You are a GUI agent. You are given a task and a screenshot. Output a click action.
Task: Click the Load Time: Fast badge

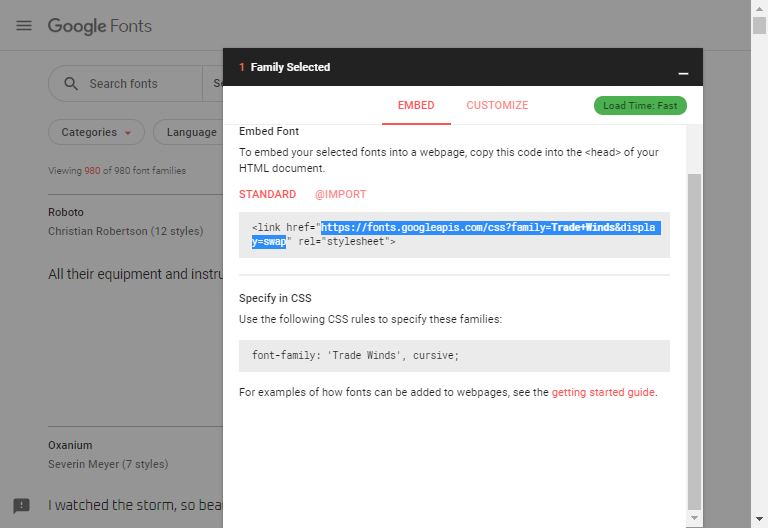(x=640, y=106)
